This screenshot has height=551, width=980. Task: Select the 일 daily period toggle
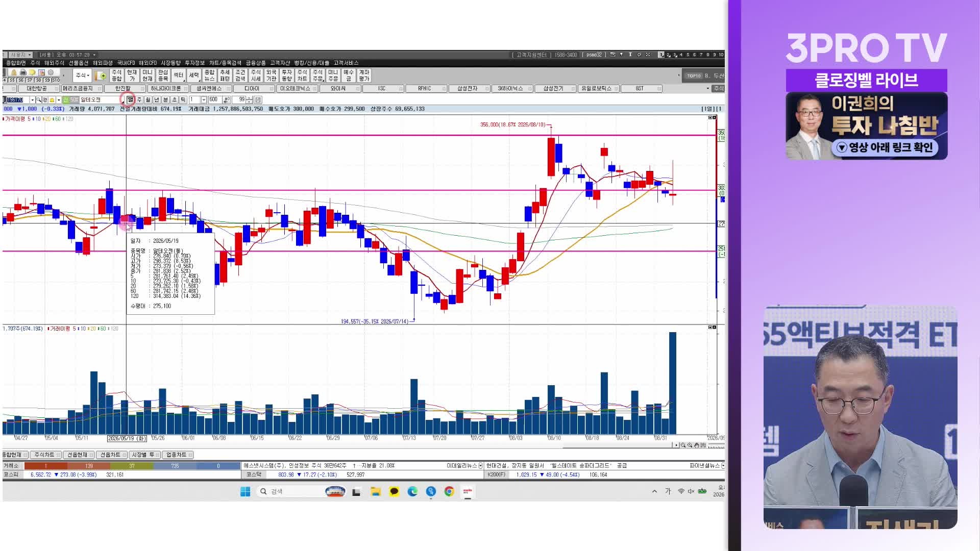[x=131, y=99]
